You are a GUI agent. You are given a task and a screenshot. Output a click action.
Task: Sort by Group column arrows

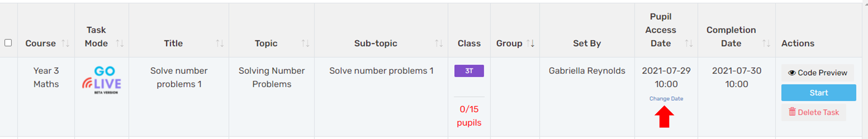tap(530, 43)
